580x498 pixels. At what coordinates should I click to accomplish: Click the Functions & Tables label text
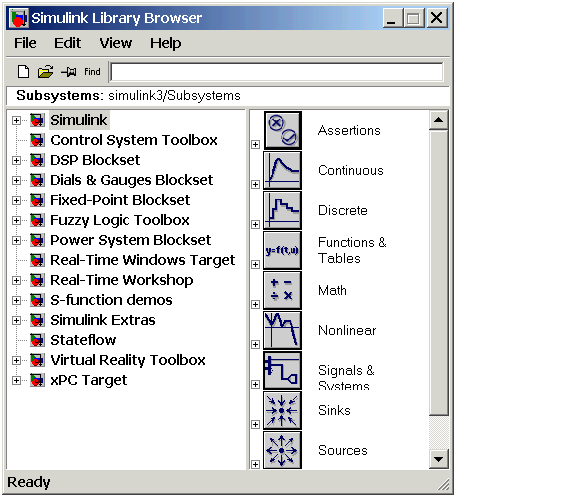click(x=352, y=250)
